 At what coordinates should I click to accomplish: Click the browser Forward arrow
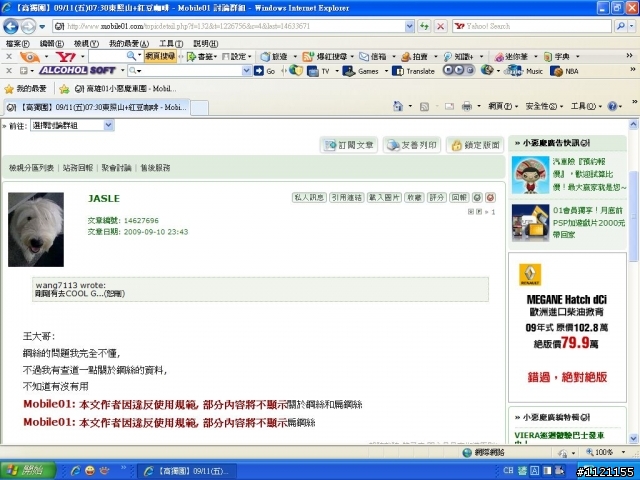(x=29, y=27)
